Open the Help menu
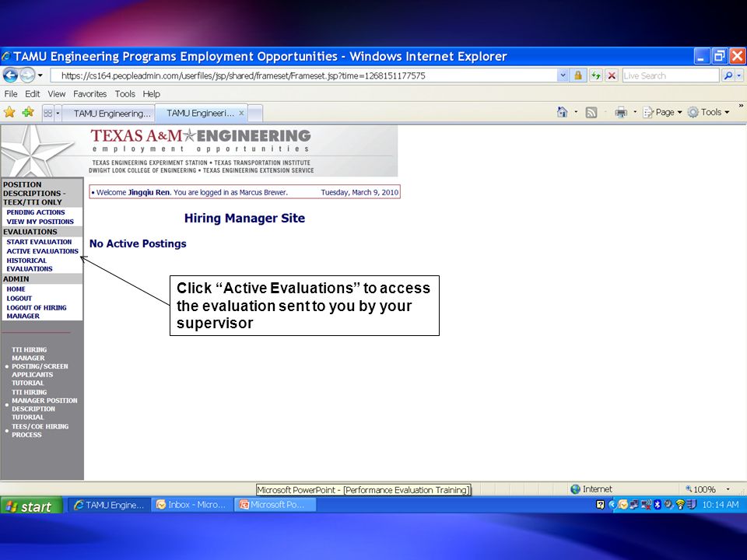 152,94
